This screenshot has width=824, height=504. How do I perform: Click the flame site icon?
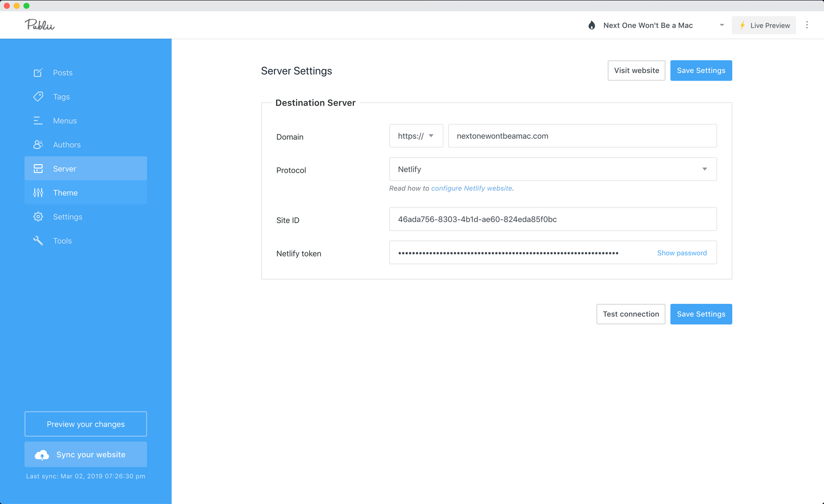click(x=592, y=25)
